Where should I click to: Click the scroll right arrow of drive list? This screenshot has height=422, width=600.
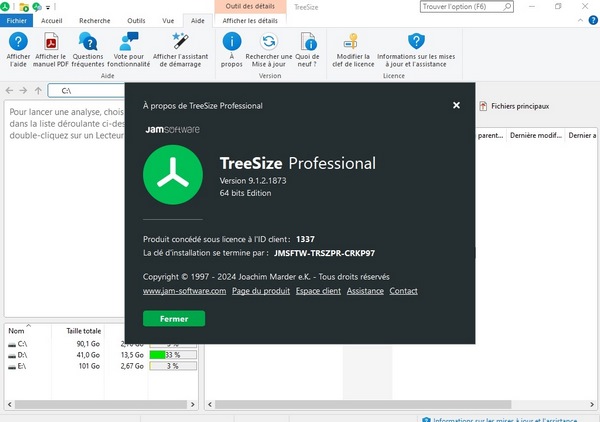(x=192, y=404)
